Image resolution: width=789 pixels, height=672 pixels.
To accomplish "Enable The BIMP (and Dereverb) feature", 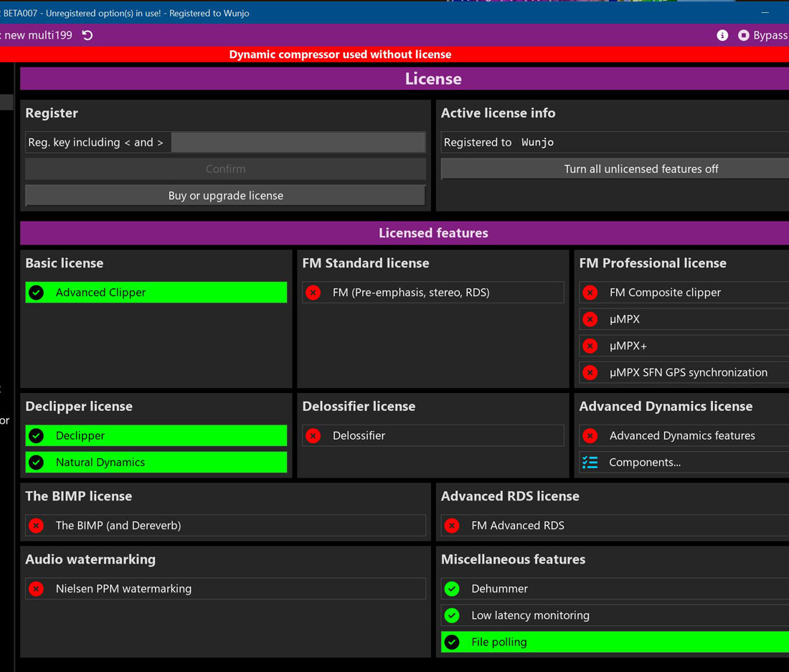I will tap(225, 526).
